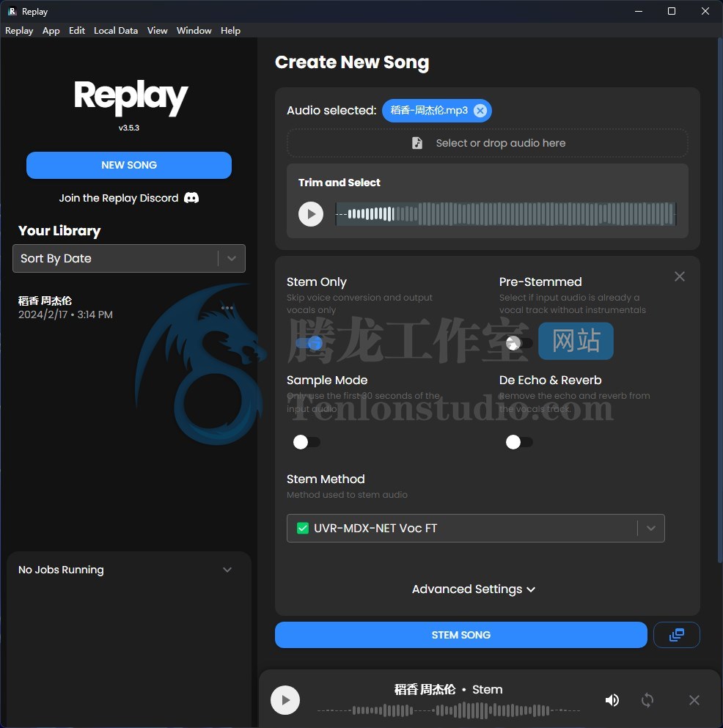Viewport: 723px width, 728px height.
Task: Click the Create New Song heading
Action: (x=352, y=62)
